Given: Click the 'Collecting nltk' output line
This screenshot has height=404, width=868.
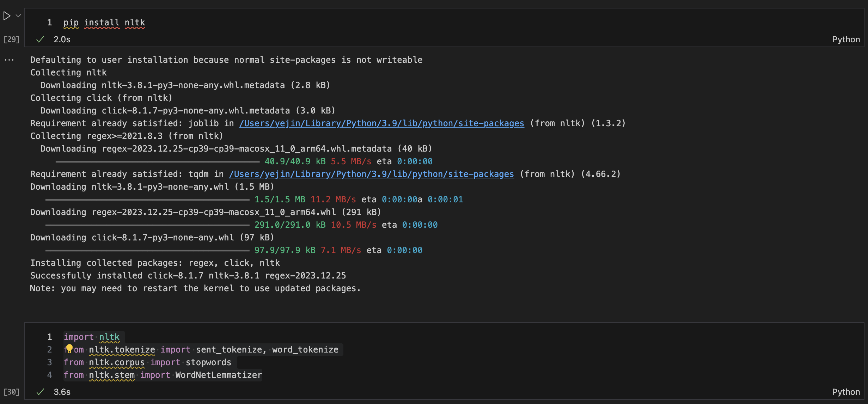Looking at the screenshot, I should (x=68, y=73).
